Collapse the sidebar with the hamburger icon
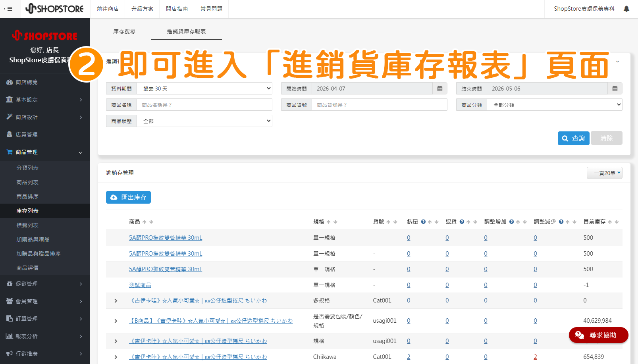Viewport: 638px width, 364px height. tap(8, 9)
